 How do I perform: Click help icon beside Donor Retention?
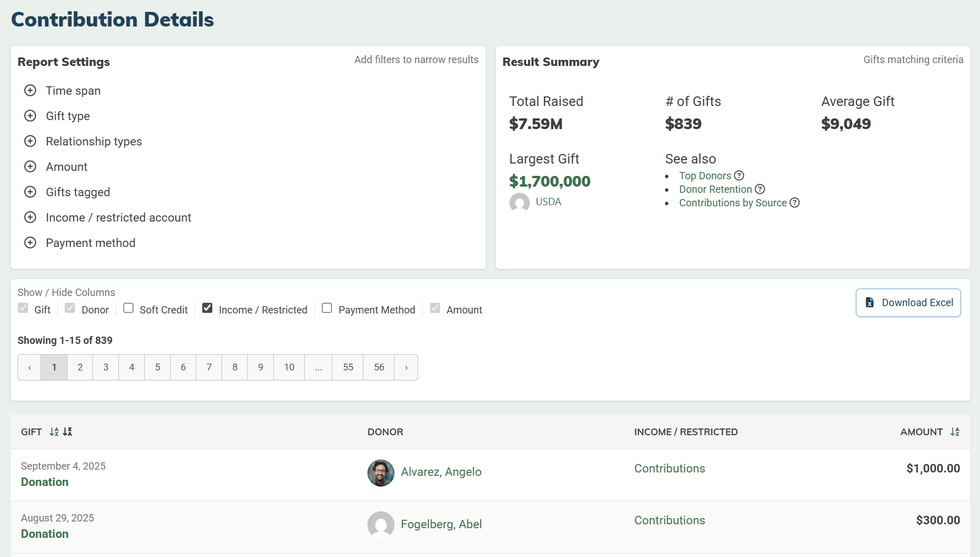click(760, 189)
